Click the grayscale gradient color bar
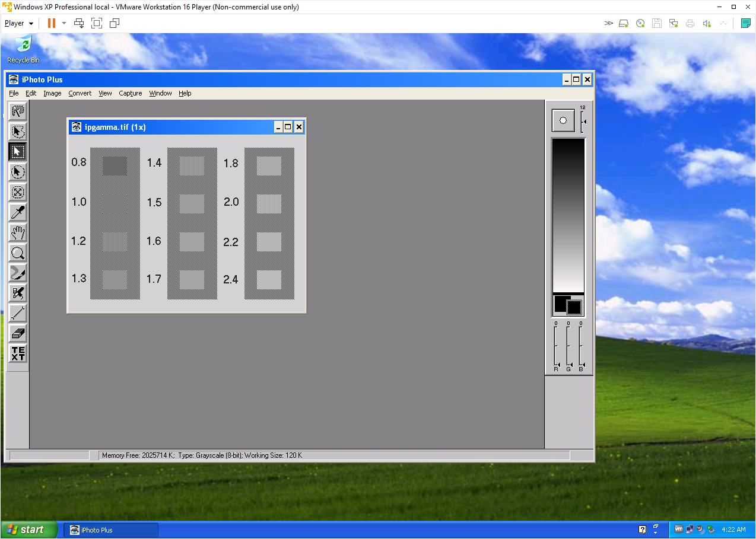The width and height of the screenshot is (756, 539). (568, 216)
